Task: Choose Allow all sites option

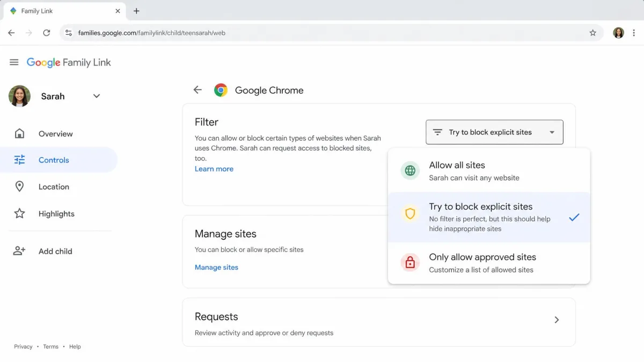Action: (x=489, y=171)
